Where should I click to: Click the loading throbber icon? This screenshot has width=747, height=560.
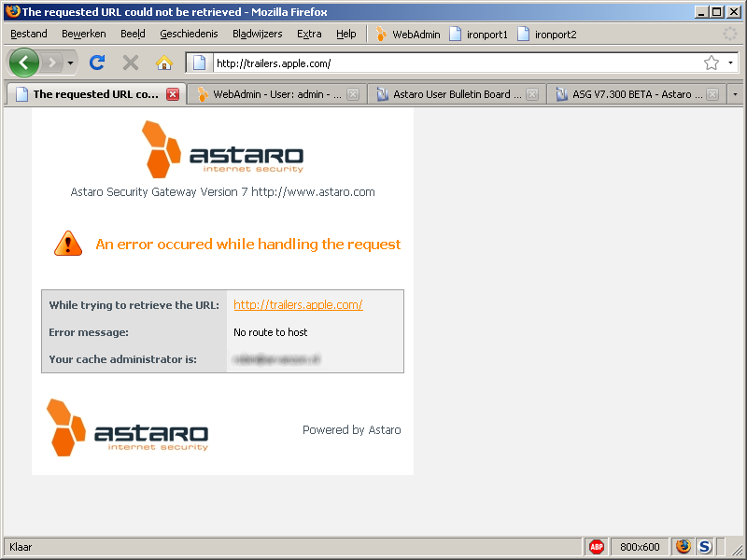click(x=730, y=34)
